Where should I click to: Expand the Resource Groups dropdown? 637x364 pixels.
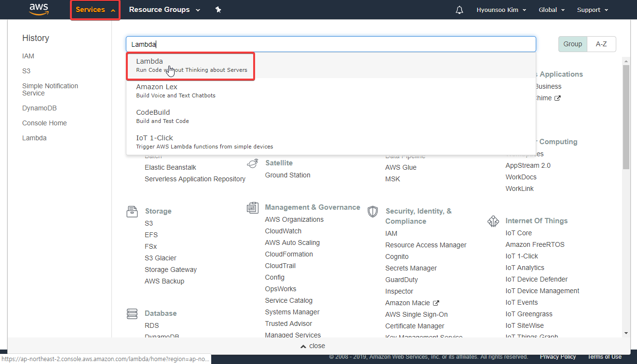(164, 10)
